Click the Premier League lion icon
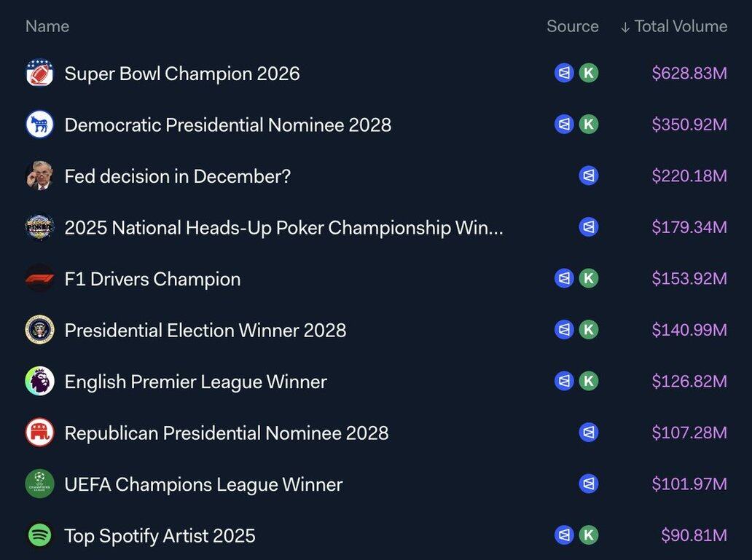Screen dimensions: 752x560 pos(39,382)
